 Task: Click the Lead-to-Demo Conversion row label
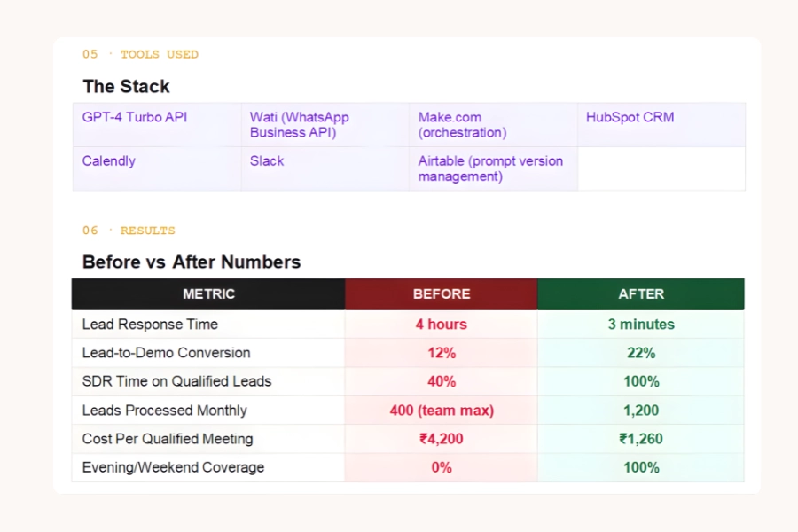point(166,353)
